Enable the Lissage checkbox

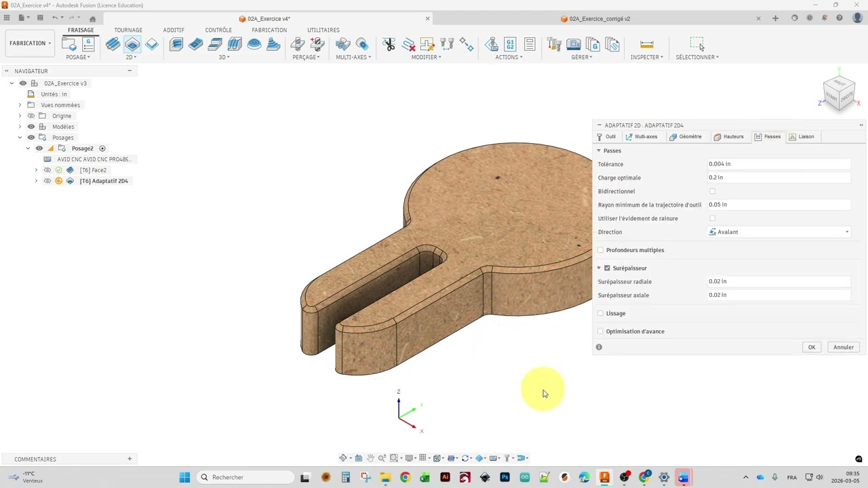600,313
